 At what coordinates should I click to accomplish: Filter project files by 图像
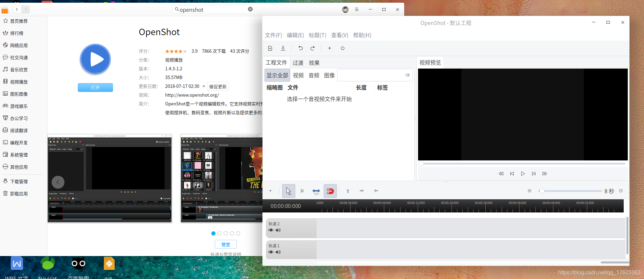point(329,75)
